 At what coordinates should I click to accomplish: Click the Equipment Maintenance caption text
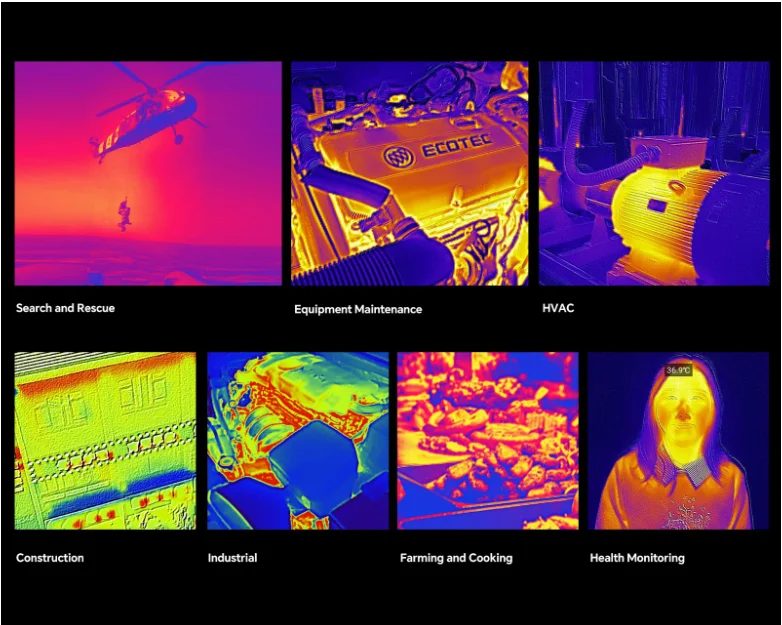pos(358,309)
